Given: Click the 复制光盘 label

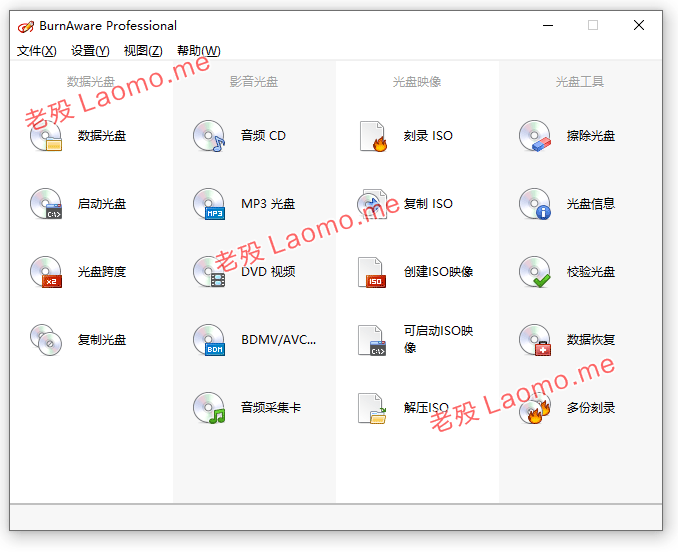Looking at the screenshot, I should pyautogui.click(x=102, y=340).
